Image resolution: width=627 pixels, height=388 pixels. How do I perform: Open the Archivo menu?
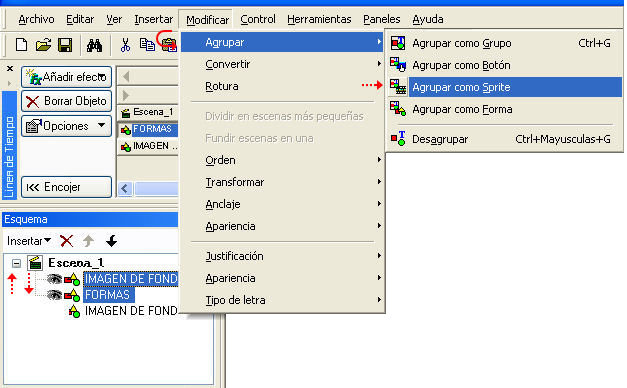(x=36, y=19)
